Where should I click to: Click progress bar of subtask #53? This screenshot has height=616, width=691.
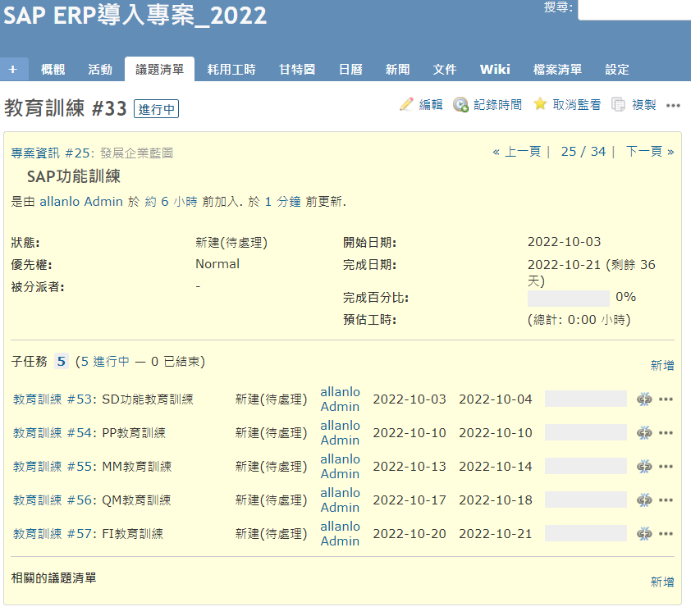tap(586, 399)
